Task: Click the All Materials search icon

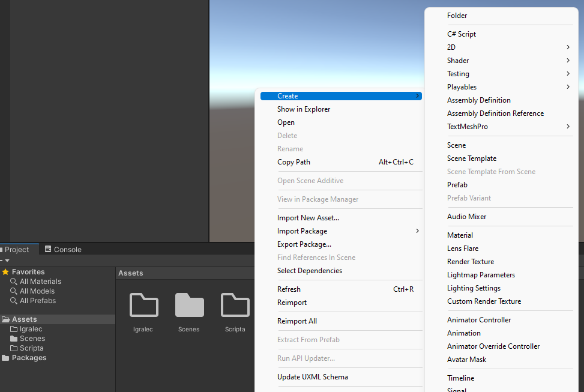Action: tap(14, 282)
